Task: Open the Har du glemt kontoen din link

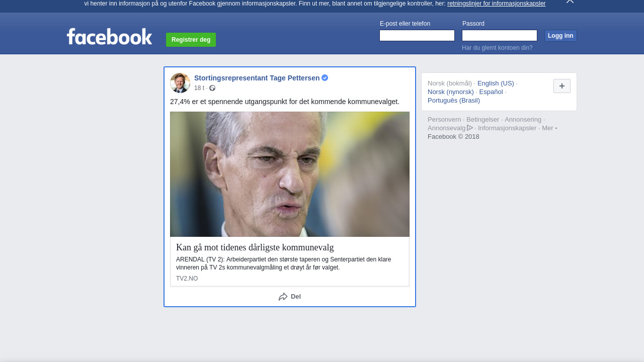Action: [x=497, y=48]
